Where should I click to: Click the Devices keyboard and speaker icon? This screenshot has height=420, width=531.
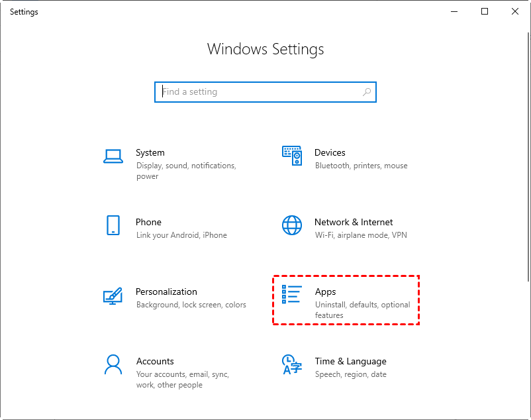click(x=292, y=156)
